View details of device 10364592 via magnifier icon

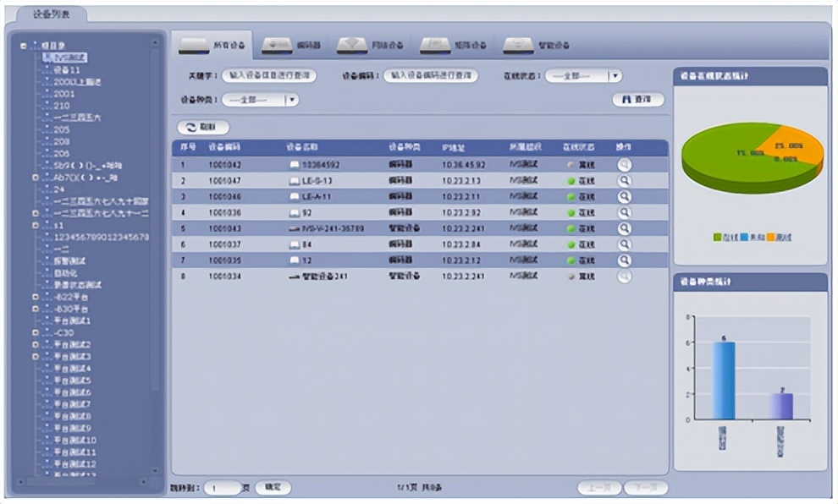coord(625,165)
